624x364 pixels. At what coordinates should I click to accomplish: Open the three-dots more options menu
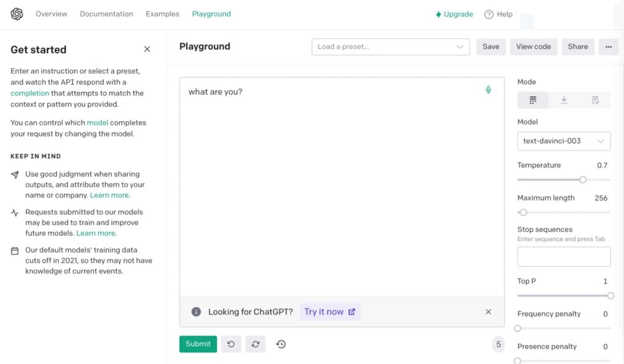coord(609,47)
